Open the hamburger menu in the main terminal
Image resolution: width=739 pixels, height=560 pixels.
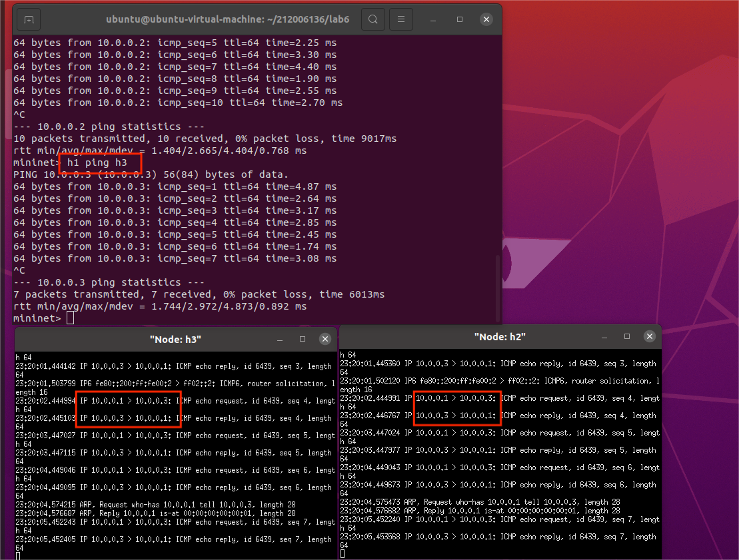401,19
